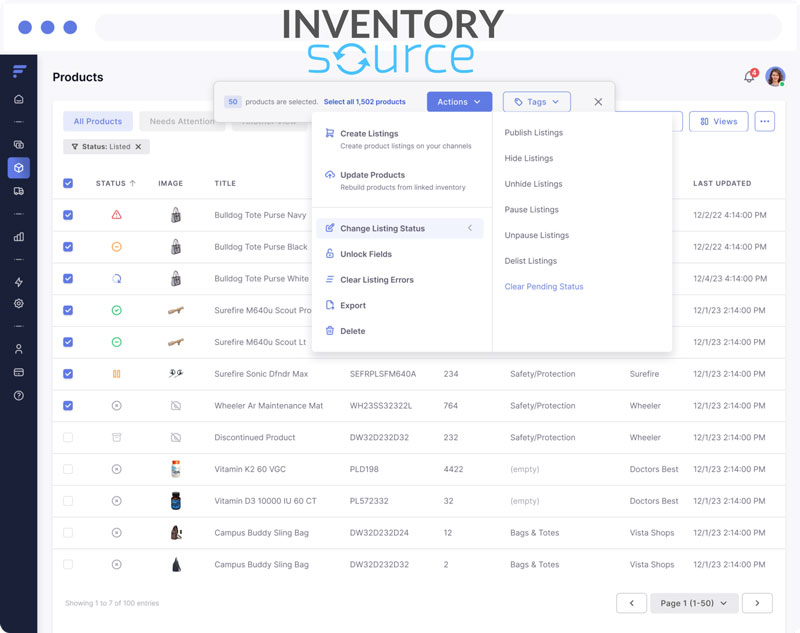
Task: Choose Unpause Listings
Action: (536, 235)
